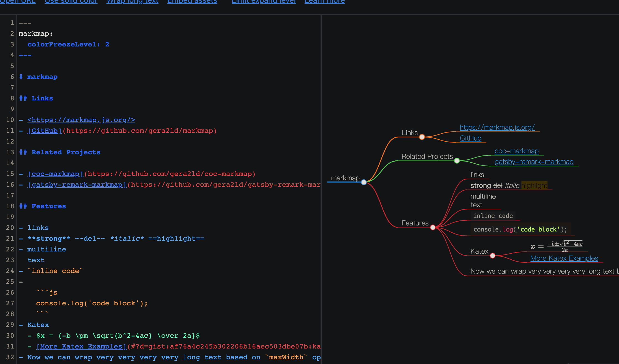
Task: Click the console.log code block node
Action: 520,229
